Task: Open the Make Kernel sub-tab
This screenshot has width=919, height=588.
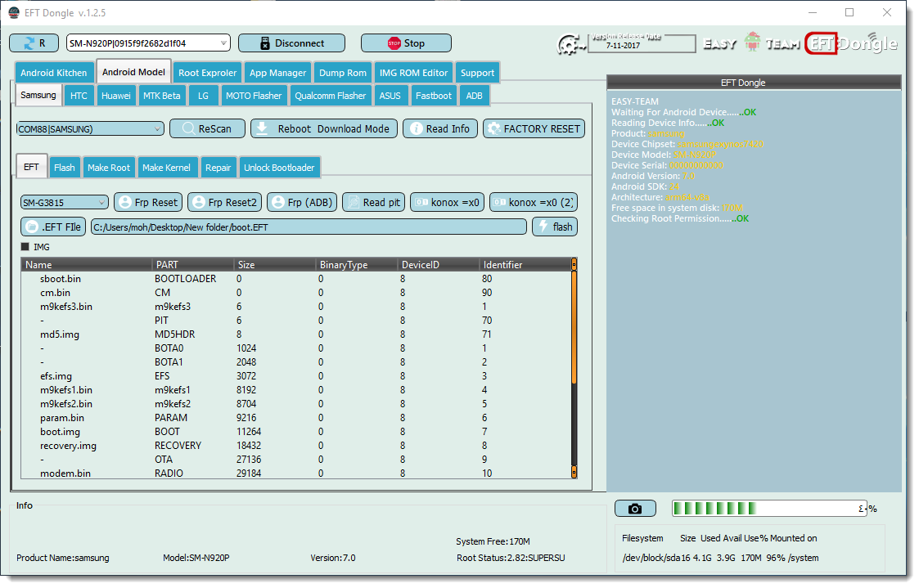Action: [166, 168]
